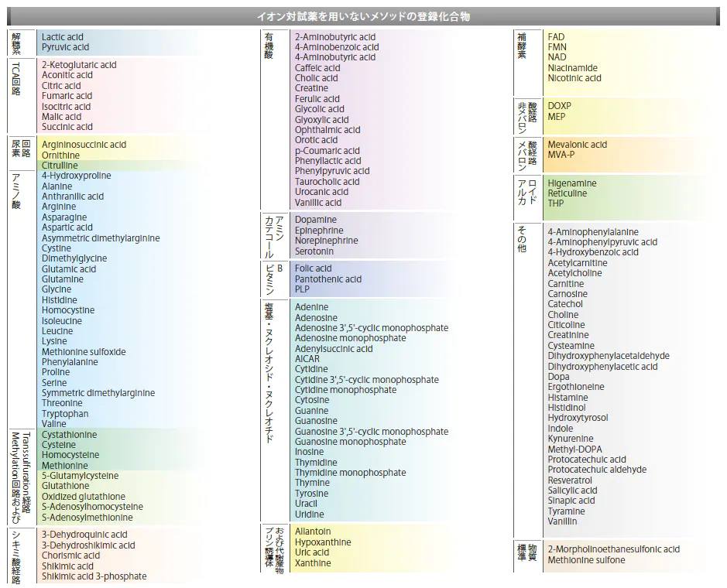Select Malic acid
Image resolution: width=727 pixels, height=588 pixels.
click(62, 117)
